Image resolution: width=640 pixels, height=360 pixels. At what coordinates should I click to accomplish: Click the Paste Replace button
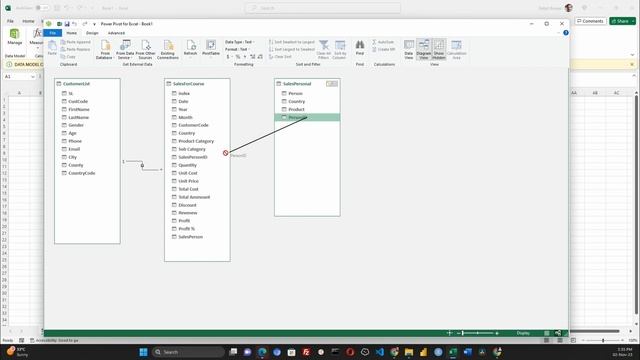(76, 49)
